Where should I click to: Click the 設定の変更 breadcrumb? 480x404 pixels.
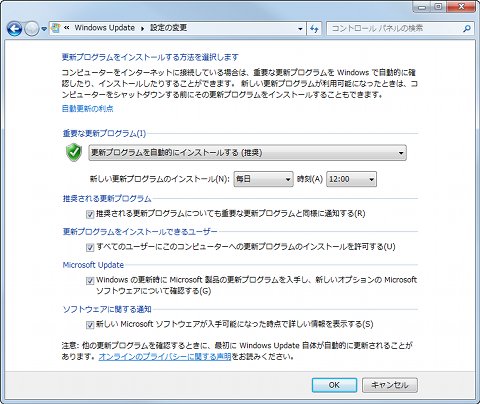(x=168, y=28)
